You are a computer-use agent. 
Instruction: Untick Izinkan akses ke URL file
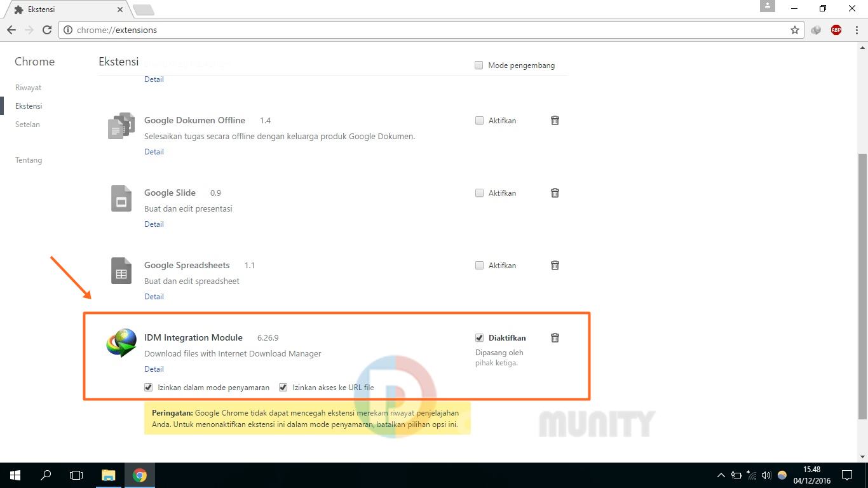pyautogui.click(x=283, y=388)
